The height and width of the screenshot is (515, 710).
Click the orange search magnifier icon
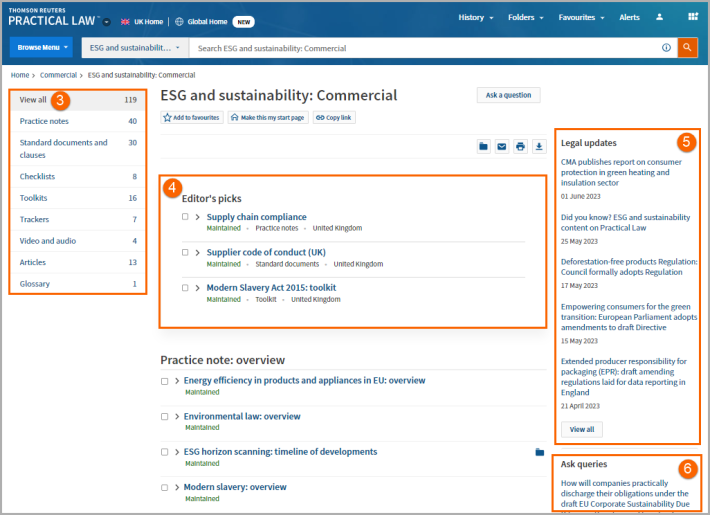click(687, 48)
